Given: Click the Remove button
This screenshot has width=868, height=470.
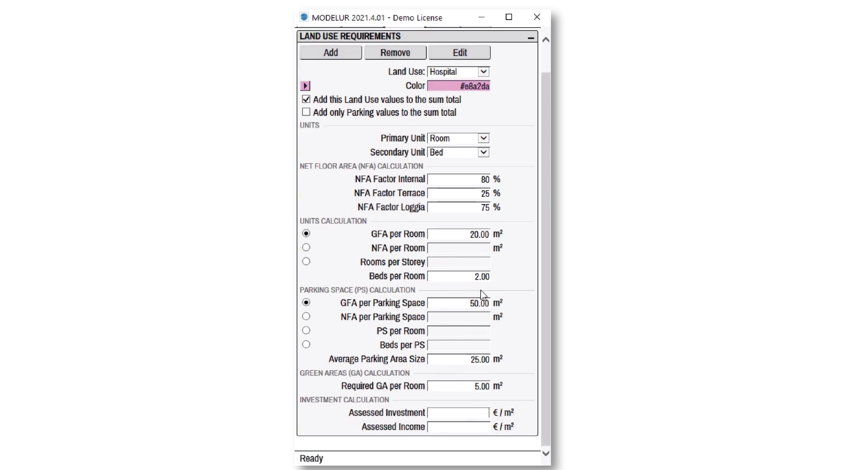Looking at the screenshot, I should click(395, 53).
